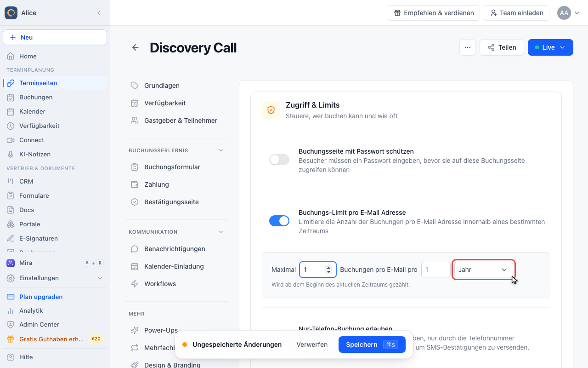Click the back arrow beside Discovery Call
Viewport: 588px width, 368px height.
(x=135, y=47)
